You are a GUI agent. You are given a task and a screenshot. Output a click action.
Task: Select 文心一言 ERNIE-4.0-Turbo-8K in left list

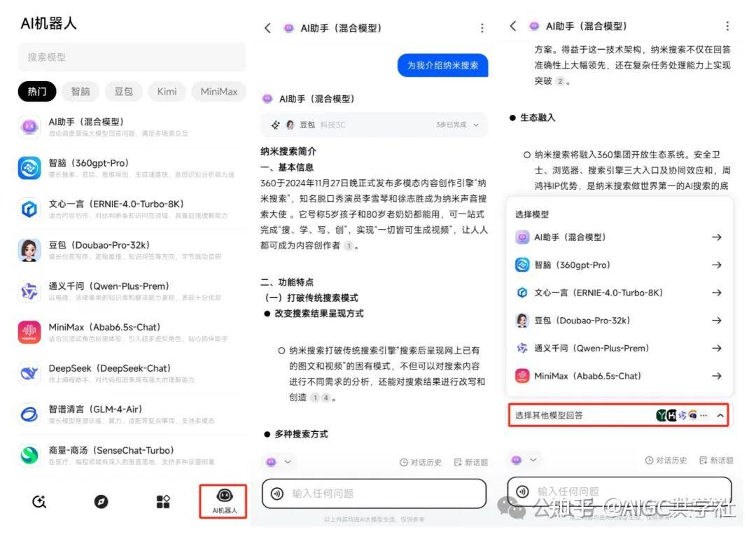pos(131,209)
